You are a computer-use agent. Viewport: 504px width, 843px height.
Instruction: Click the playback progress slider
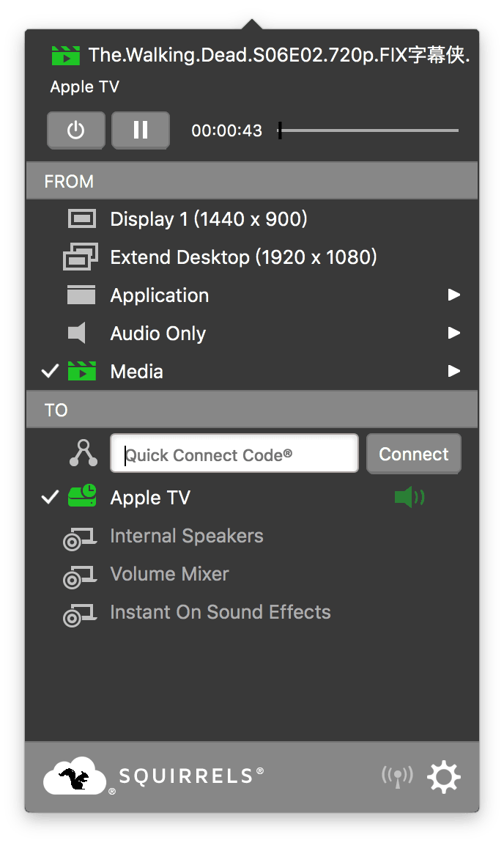point(368,130)
